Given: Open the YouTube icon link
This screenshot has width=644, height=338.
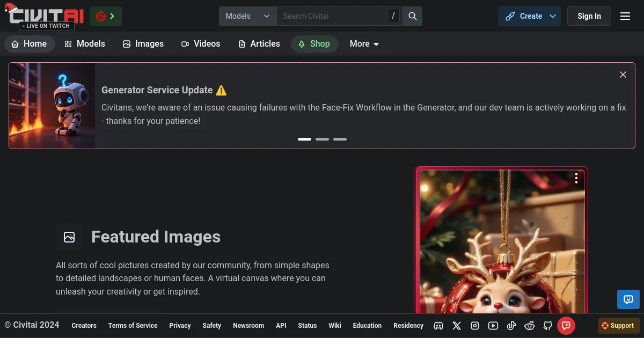Looking at the screenshot, I should (493, 326).
